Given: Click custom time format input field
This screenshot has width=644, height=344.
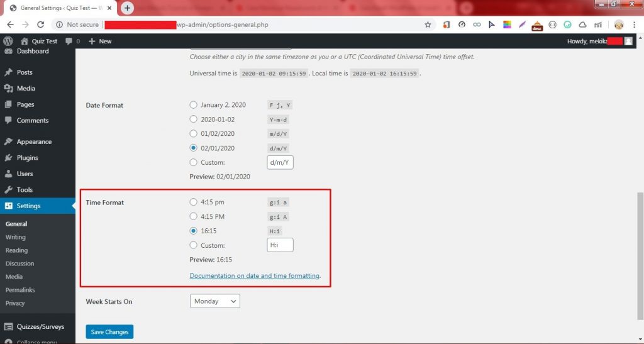Looking at the screenshot, I should [x=280, y=245].
